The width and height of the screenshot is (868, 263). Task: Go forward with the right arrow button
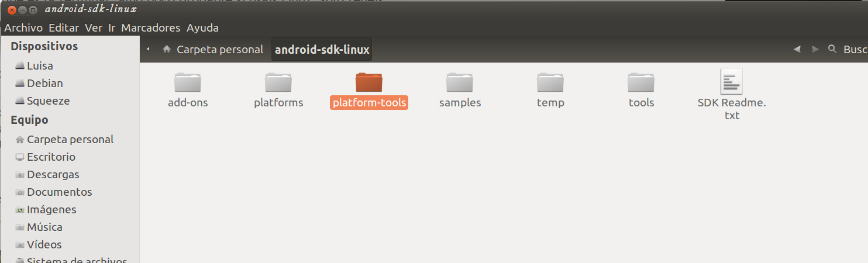pyautogui.click(x=815, y=50)
